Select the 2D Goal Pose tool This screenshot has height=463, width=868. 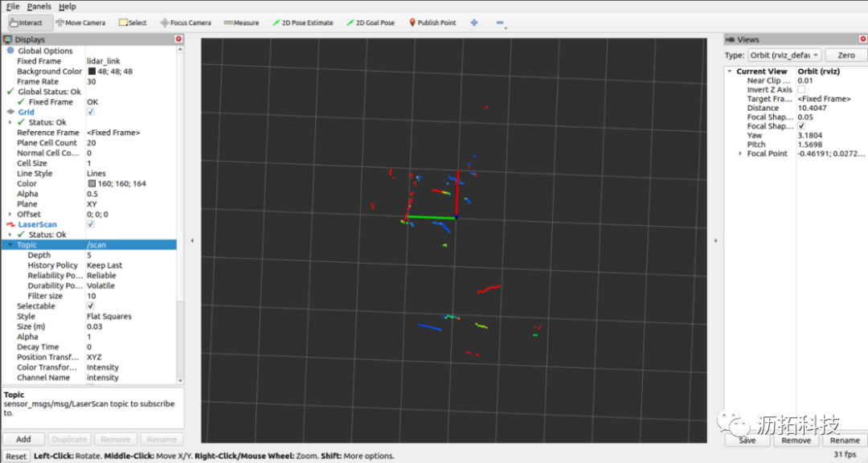pyautogui.click(x=371, y=23)
